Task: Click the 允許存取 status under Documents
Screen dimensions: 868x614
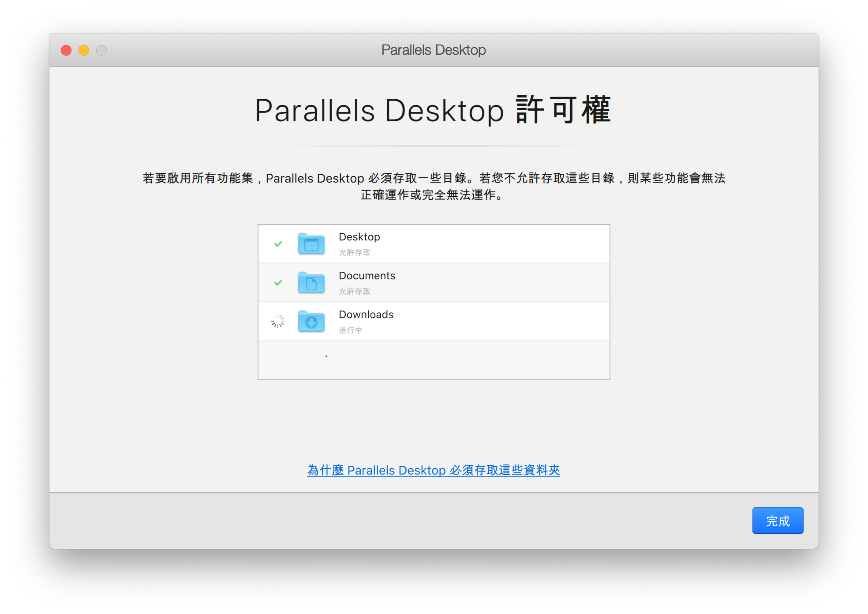Action: tap(355, 291)
